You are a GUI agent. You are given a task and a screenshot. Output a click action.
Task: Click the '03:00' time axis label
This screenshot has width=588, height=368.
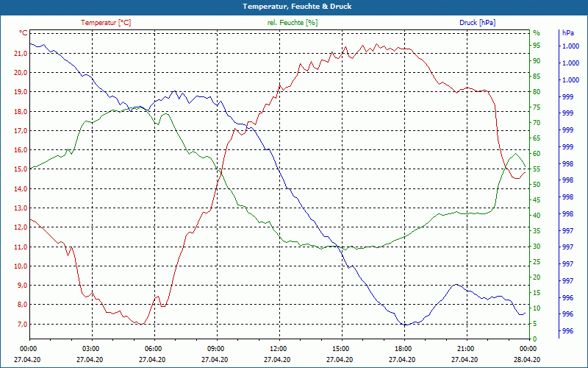(x=90, y=348)
